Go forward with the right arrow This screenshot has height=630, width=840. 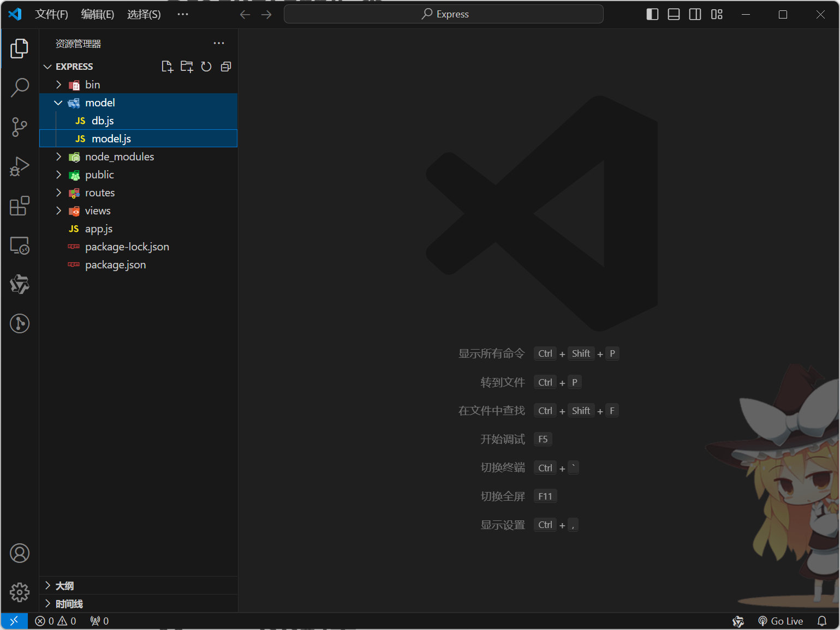pos(266,14)
